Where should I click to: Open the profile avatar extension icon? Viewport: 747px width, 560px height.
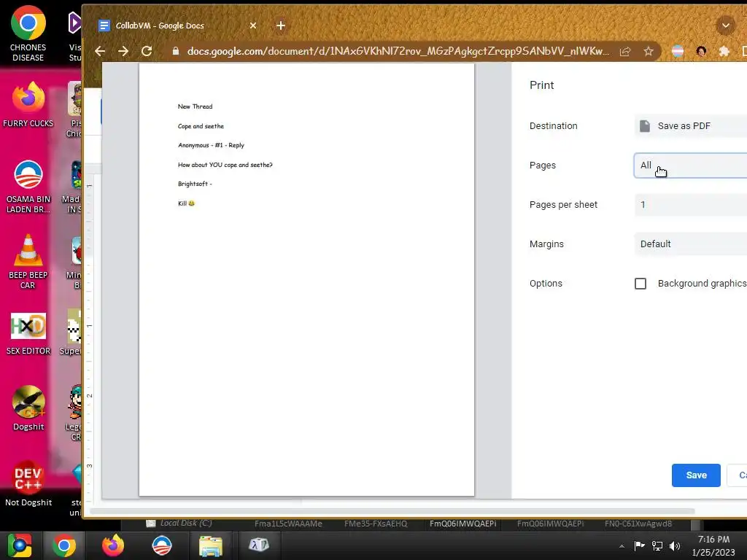click(x=701, y=52)
